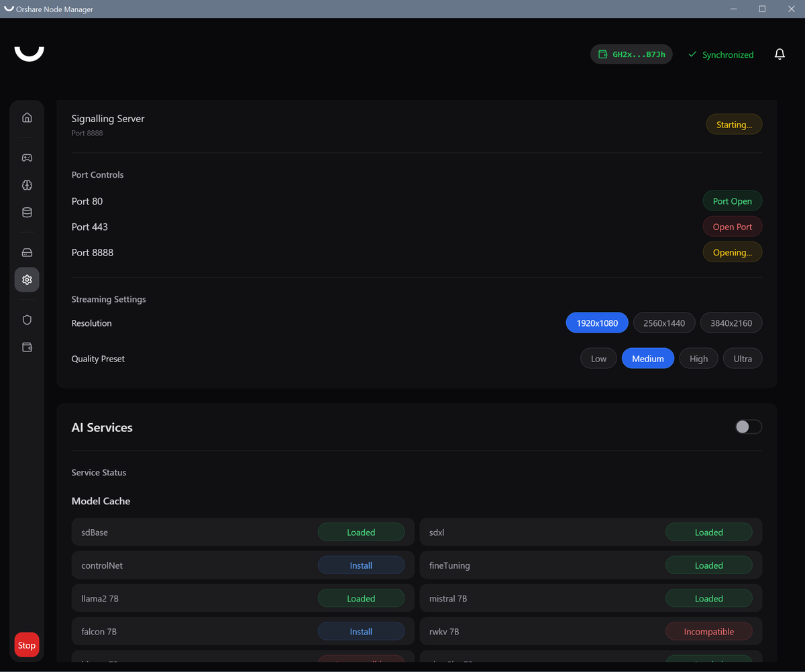Screen dimensions: 805x672
Task: Click the Signalling Server Starting... status button
Action: (x=734, y=125)
